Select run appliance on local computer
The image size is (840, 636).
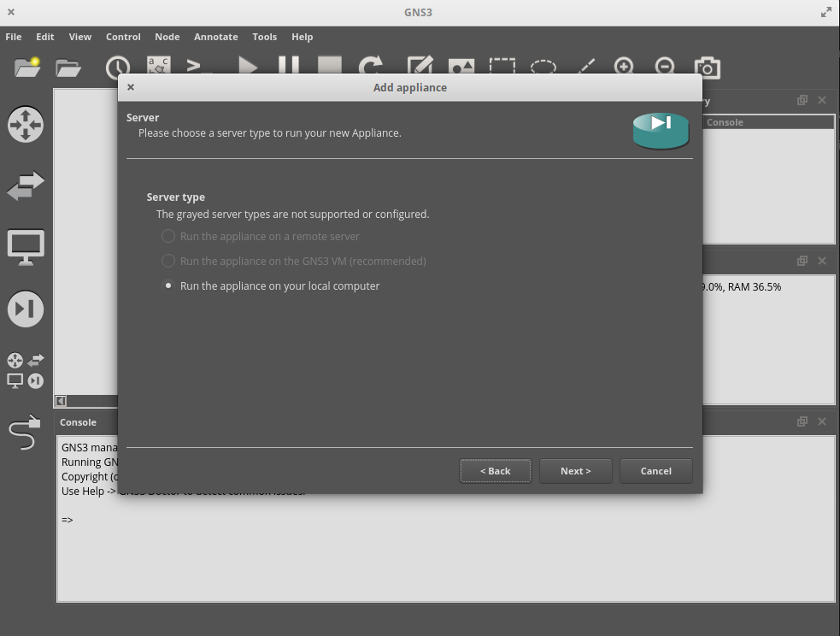click(271, 286)
